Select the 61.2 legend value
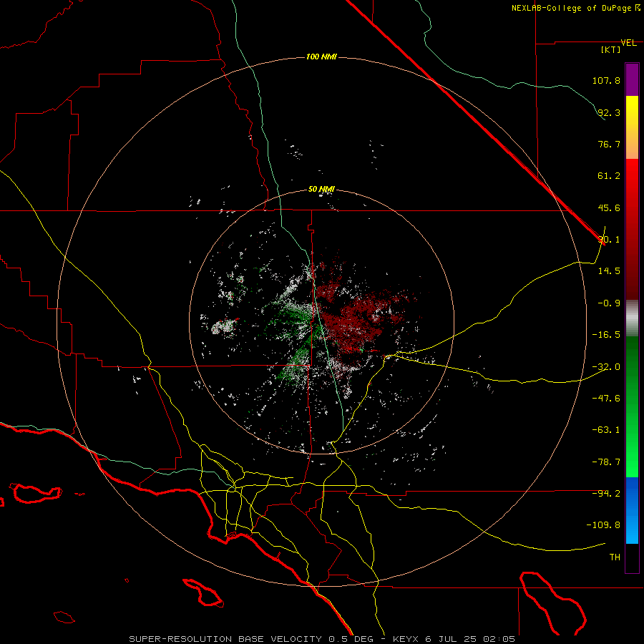644x644 pixels. [609, 176]
